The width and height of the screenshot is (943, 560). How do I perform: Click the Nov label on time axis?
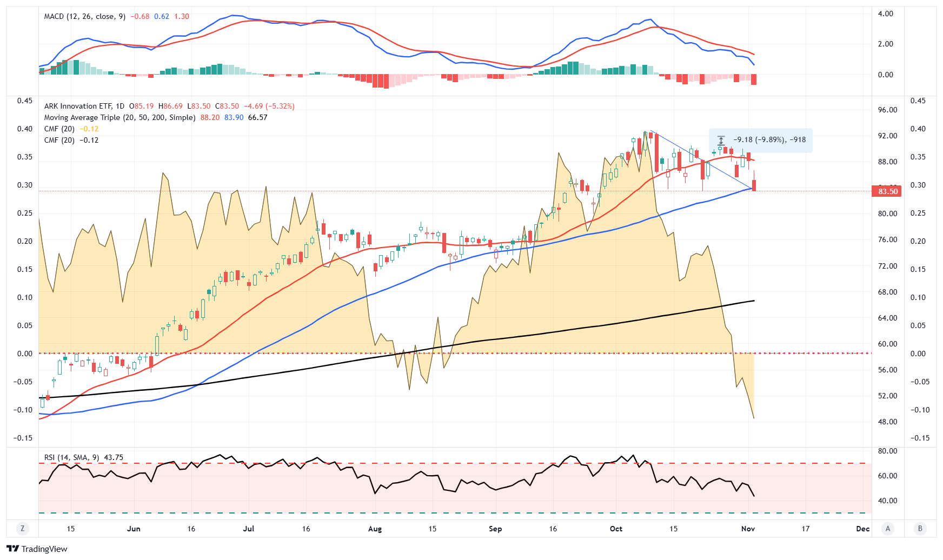748,529
